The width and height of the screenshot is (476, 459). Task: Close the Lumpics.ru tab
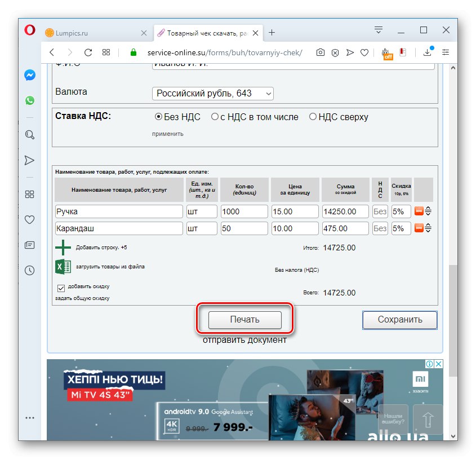point(144,33)
